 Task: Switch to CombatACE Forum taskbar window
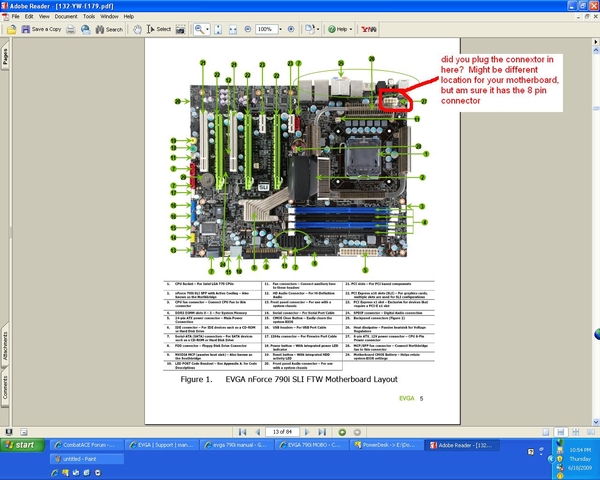coord(86,445)
